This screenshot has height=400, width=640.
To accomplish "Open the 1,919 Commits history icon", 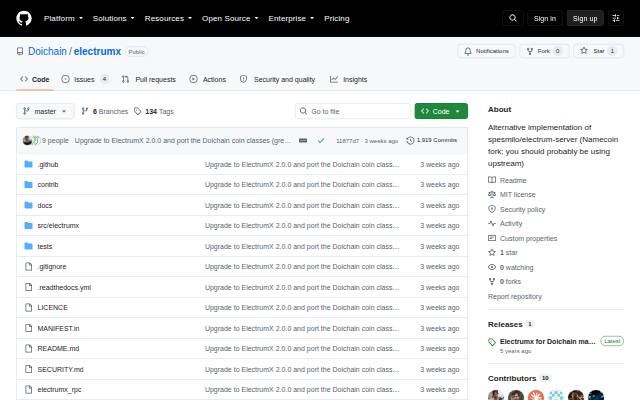I will coord(410,140).
